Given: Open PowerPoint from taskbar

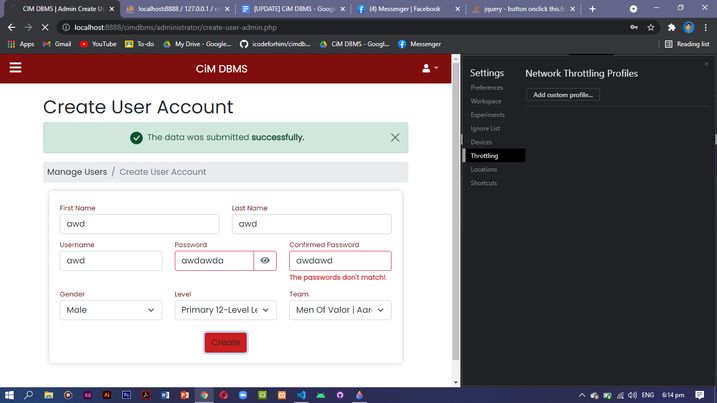Looking at the screenshot, I should pos(184,395).
